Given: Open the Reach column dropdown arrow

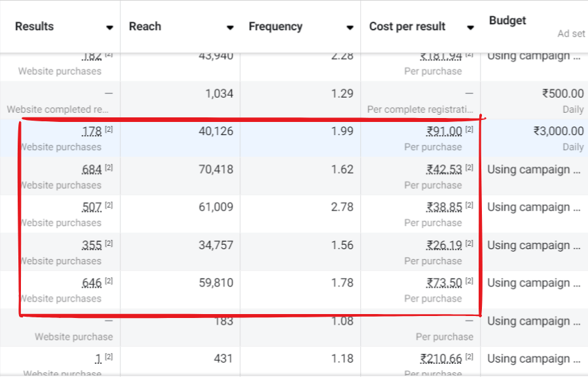Looking at the screenshot, I should (230, 28).
